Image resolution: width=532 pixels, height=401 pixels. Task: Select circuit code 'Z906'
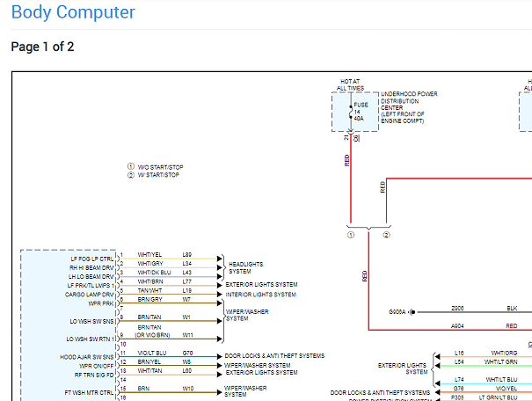point(457,308)
